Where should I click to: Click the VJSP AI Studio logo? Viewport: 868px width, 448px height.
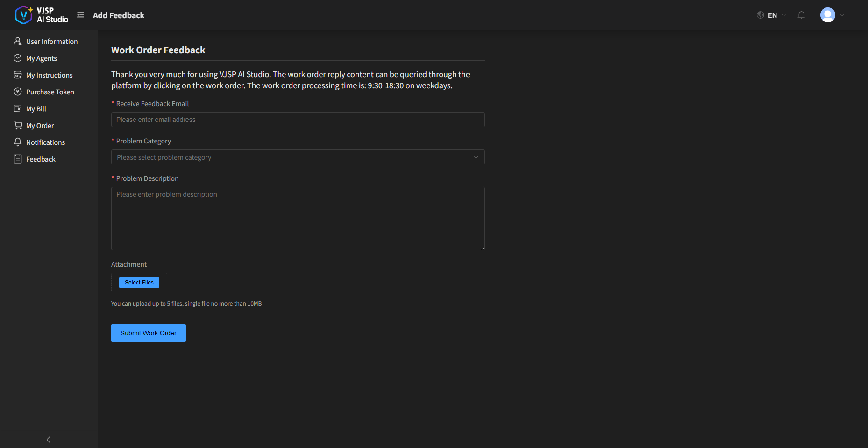pos(41,15)
